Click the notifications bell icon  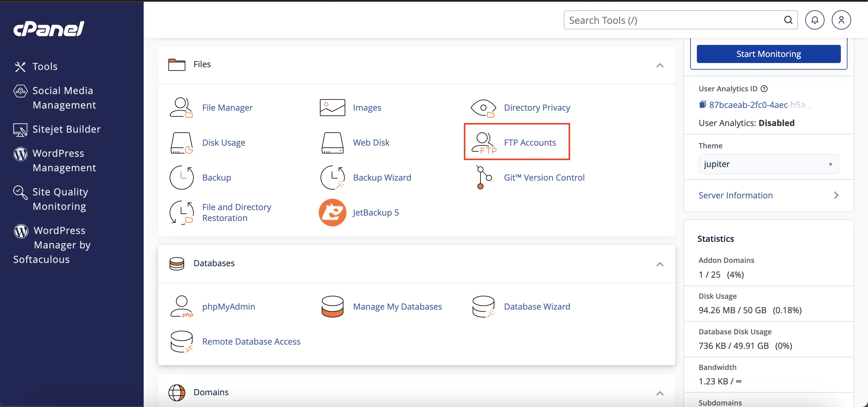point(814,20)
